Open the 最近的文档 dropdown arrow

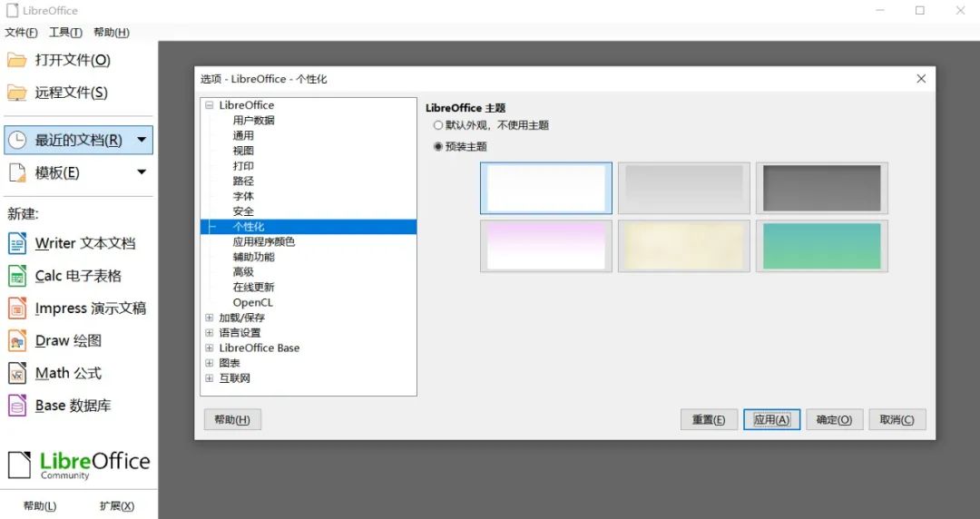[142, 140]
